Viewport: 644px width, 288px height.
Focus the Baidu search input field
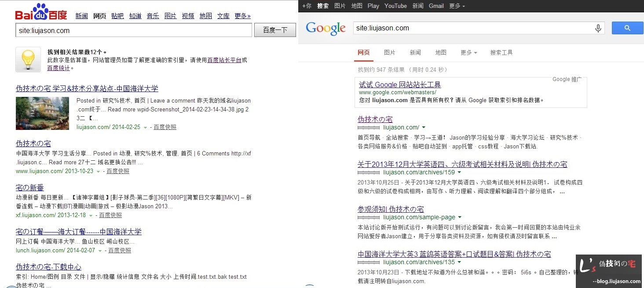pos(134,30)
